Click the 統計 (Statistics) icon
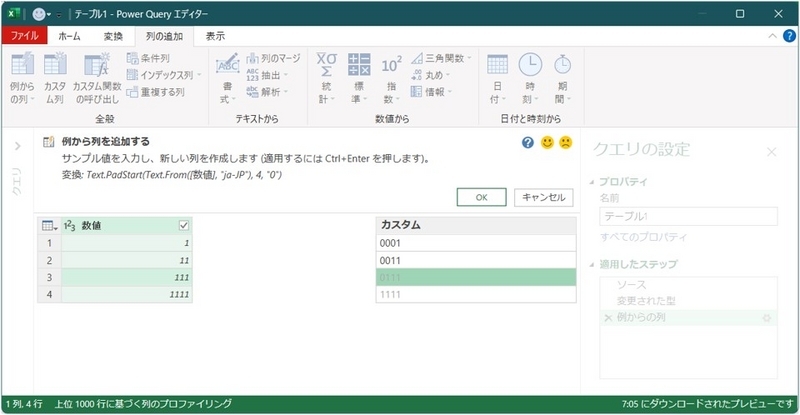 (326, 65)
